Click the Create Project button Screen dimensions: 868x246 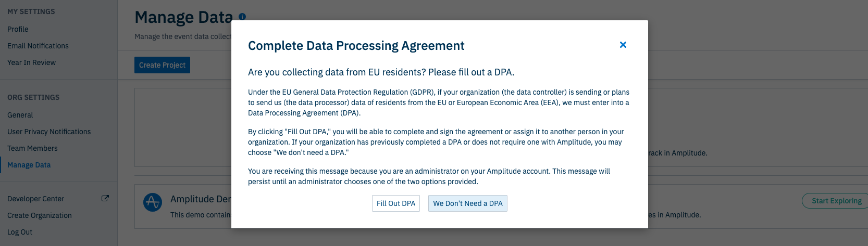click(x=162, y=65)
